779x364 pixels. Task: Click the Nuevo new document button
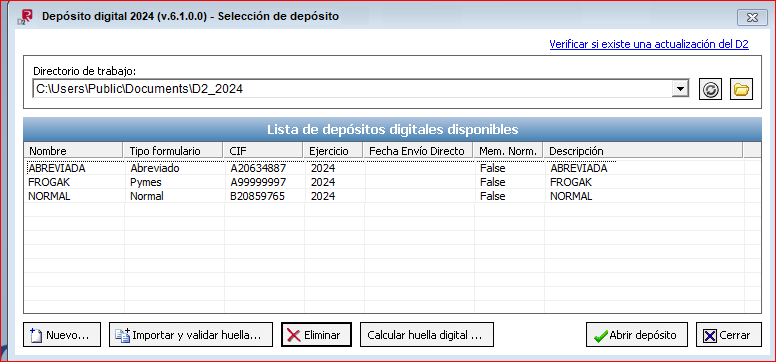[x=62, y=335]
